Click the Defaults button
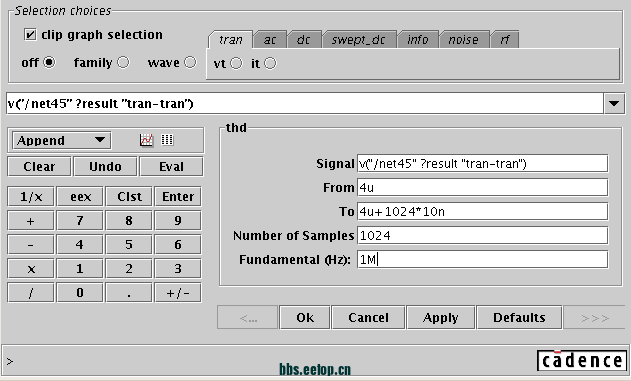Viewport: 631px width, 381px height. [x=519, y=317]
